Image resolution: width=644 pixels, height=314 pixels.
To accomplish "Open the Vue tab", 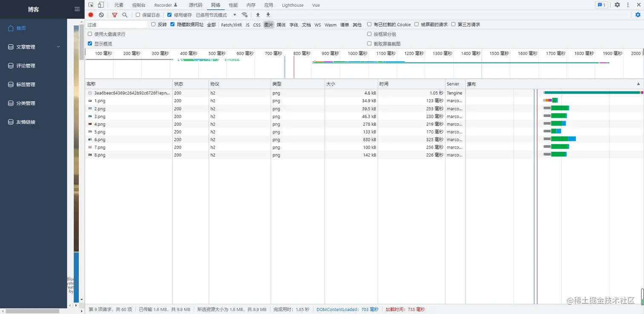I will 316,5.
